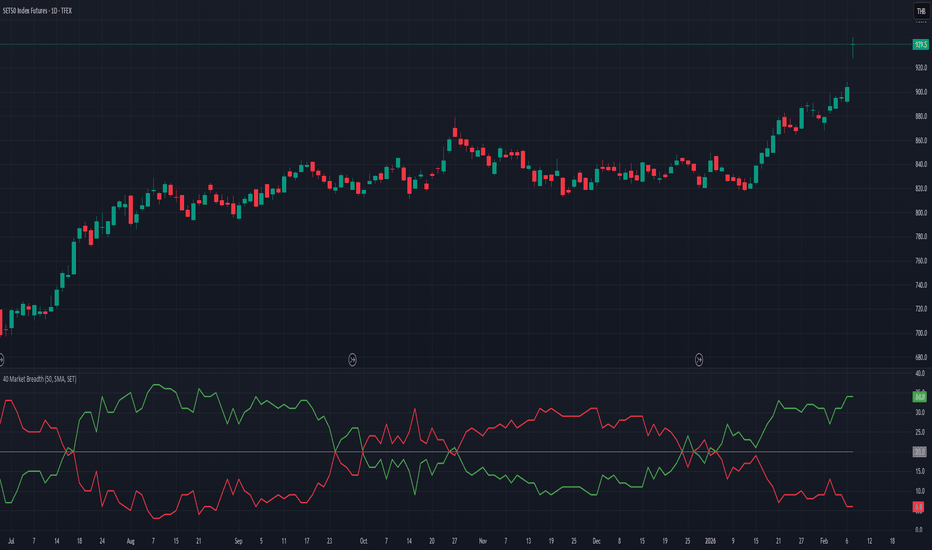Click the 860.0 price axis label
The width and height of the screenshot is (932, 550).
[x=921, y=141]
